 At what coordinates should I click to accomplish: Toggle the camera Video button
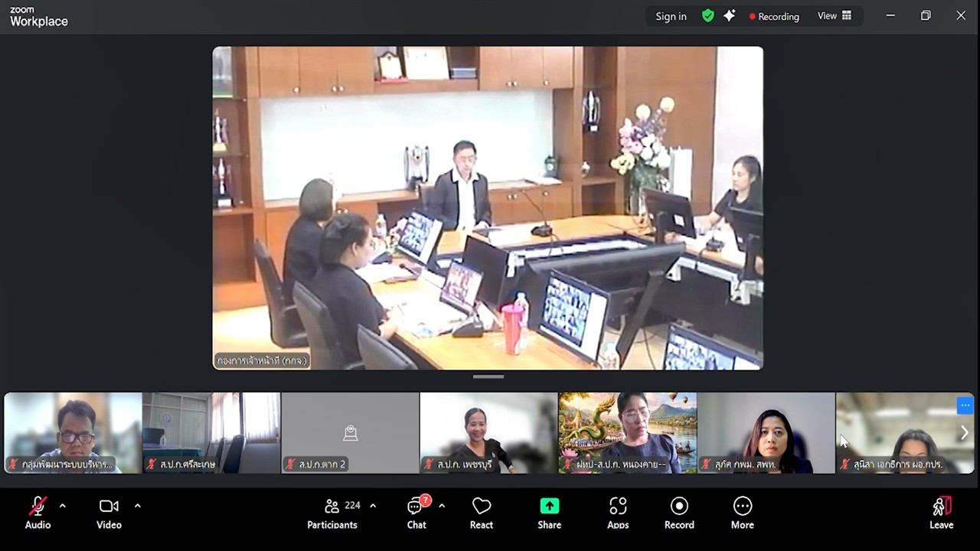[109, 513]
